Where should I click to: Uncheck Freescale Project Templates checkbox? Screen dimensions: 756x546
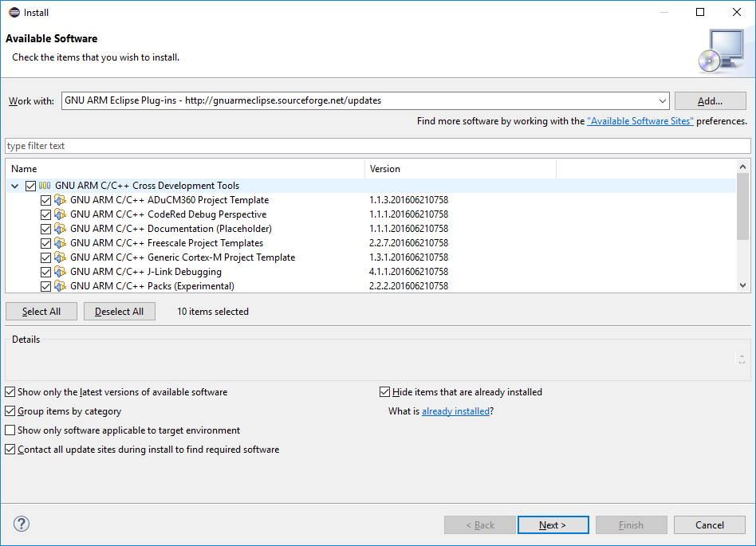point(45,243)
